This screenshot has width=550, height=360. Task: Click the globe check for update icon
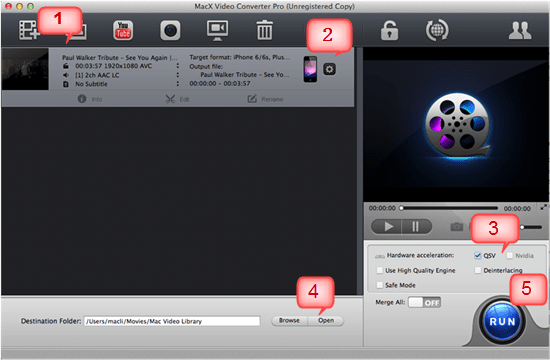437,30
